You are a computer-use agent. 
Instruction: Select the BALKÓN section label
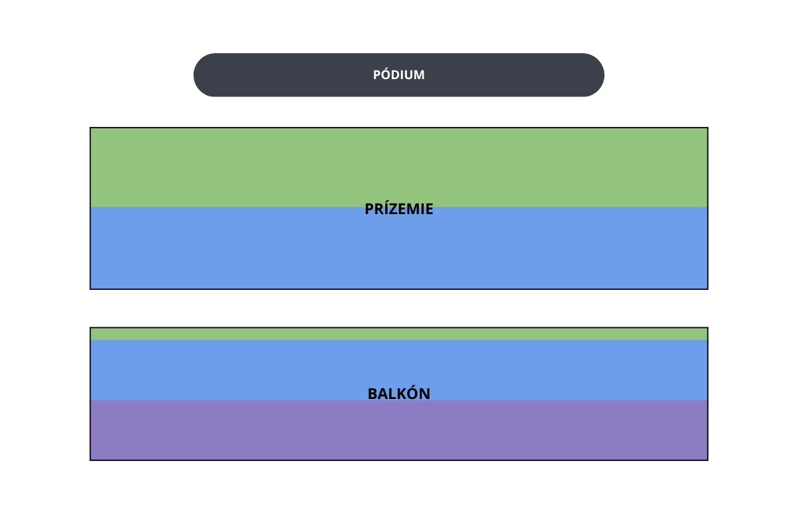point(399,394)
